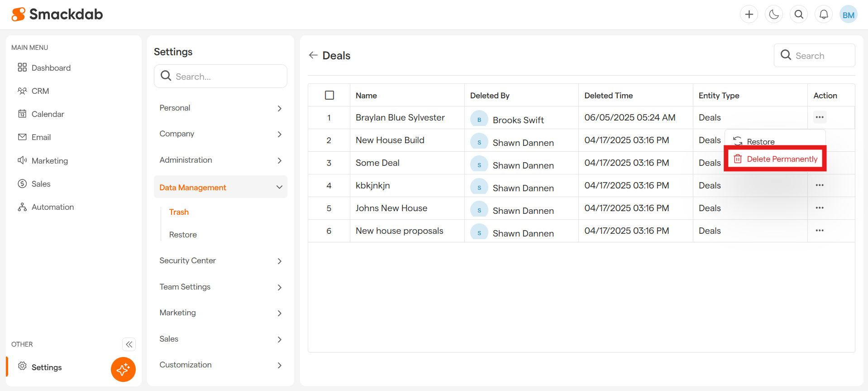
Task: Open notifications bell
Action: pyautogui.click(x=824, y=14)
